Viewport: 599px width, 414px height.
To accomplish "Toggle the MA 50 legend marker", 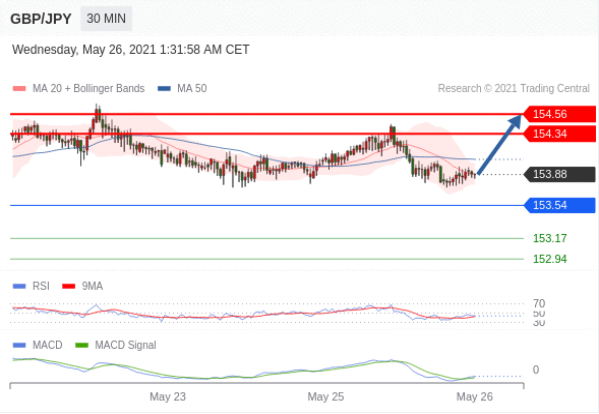I will [164, 89].
